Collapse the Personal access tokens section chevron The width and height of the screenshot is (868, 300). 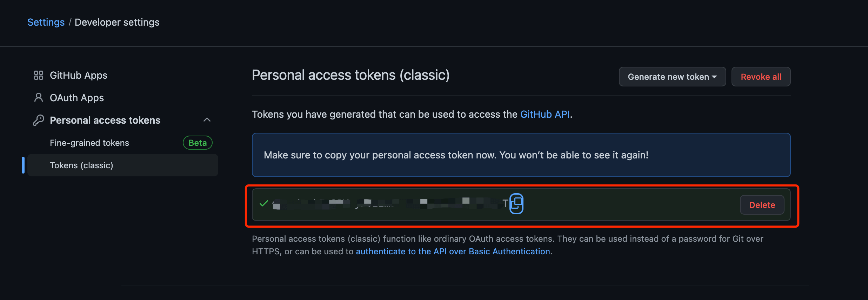click(x=207, y=120)
